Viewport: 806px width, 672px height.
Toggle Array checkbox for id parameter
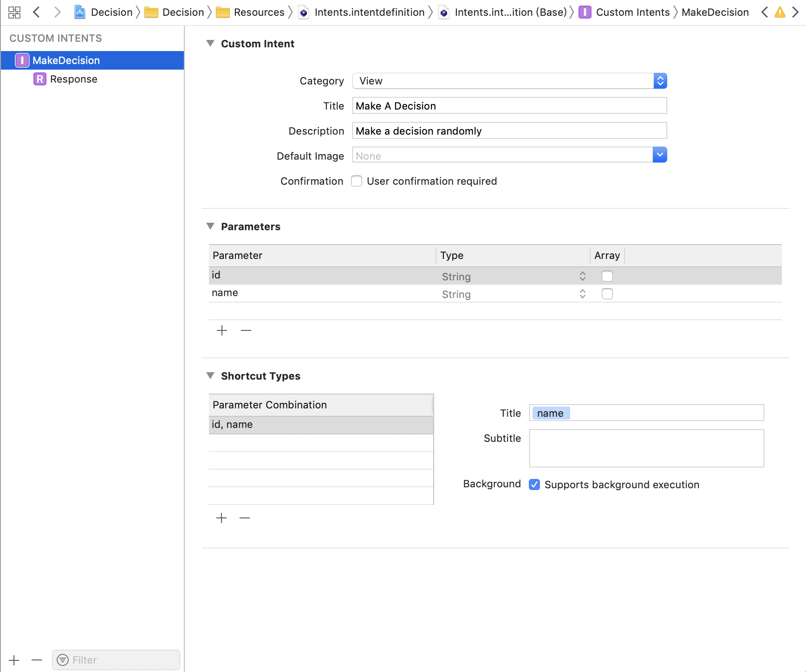pyautogui.click(x=607, y=276)
